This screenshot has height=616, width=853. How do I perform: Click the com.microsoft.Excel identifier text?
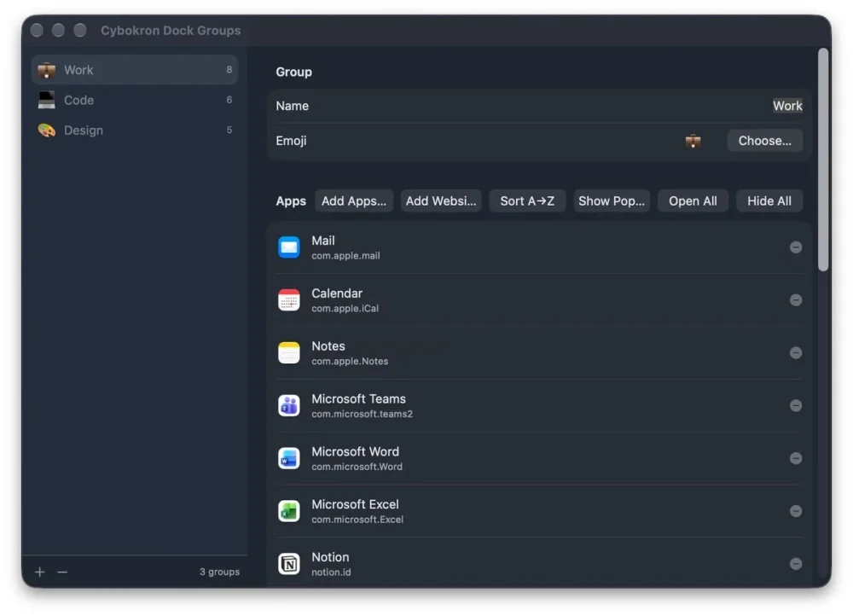coord(357,520)
